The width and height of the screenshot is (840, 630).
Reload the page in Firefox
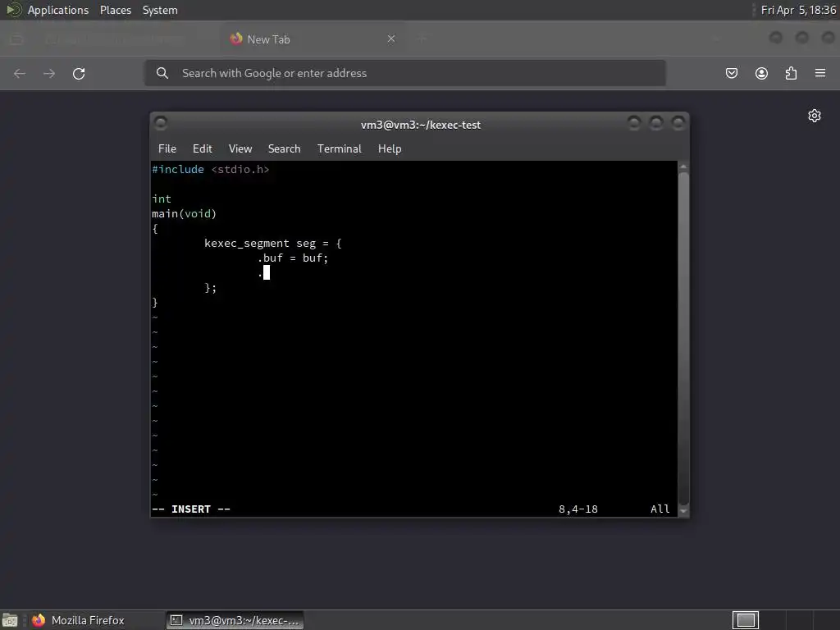79,73
